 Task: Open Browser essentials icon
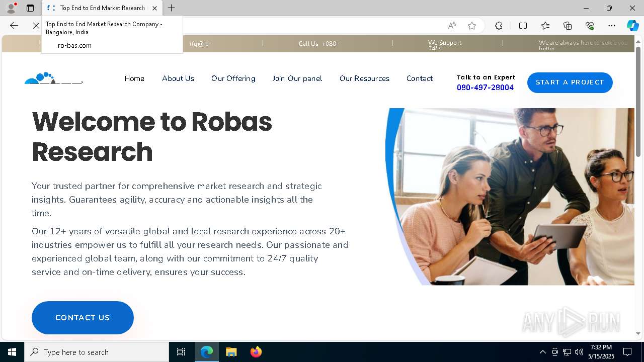pyautogui.click(x=590, y=26)
